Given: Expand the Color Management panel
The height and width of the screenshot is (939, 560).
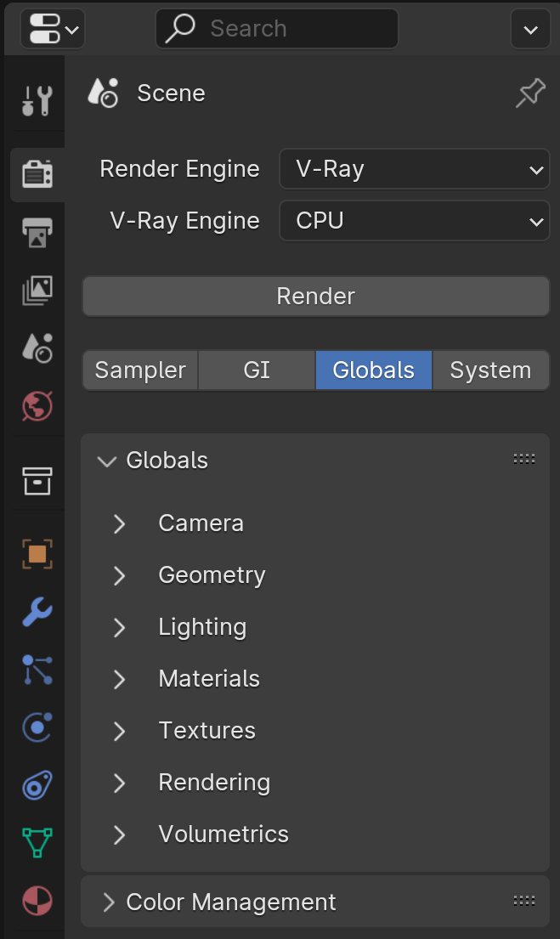Looking at the screenshot, I should click(230, 902).
